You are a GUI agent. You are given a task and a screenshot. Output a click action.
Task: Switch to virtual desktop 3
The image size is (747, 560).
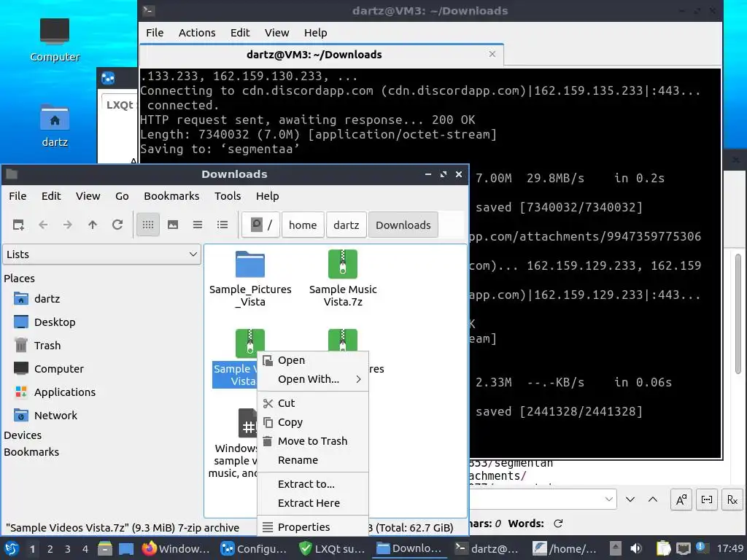pyautogui.click(x=67, y=549)
